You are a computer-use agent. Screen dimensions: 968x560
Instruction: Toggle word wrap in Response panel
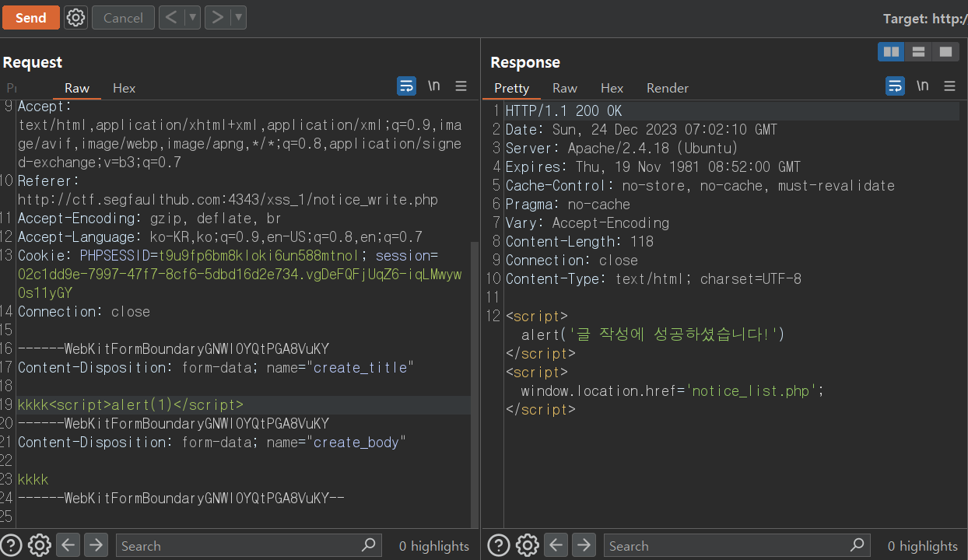896,86
